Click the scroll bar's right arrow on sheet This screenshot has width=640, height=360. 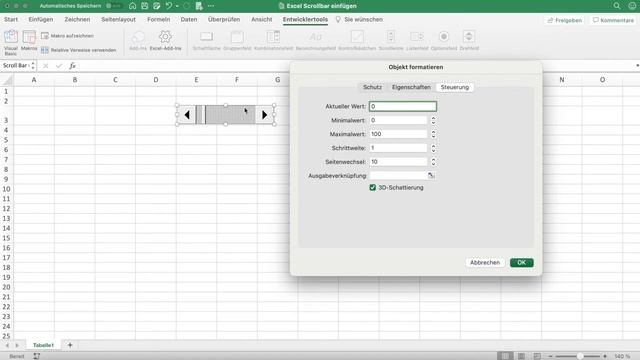[x=264, y=115]
